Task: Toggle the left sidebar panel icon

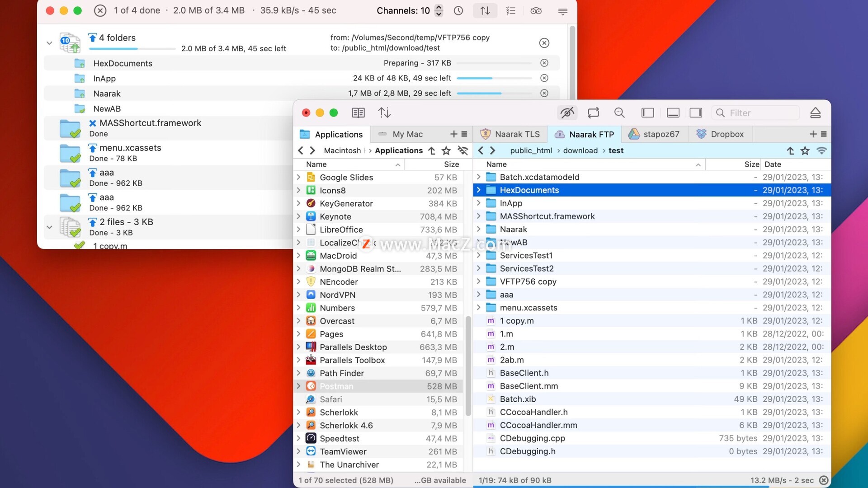Action: click(x=647, y=113)
